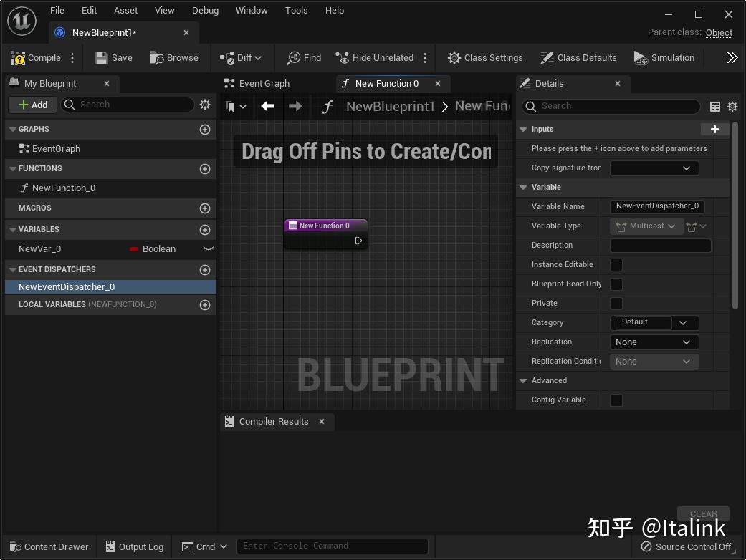Viewport: 746px width, 560px height.
Task: Open the Content Drawer
Action: (49, 546)
